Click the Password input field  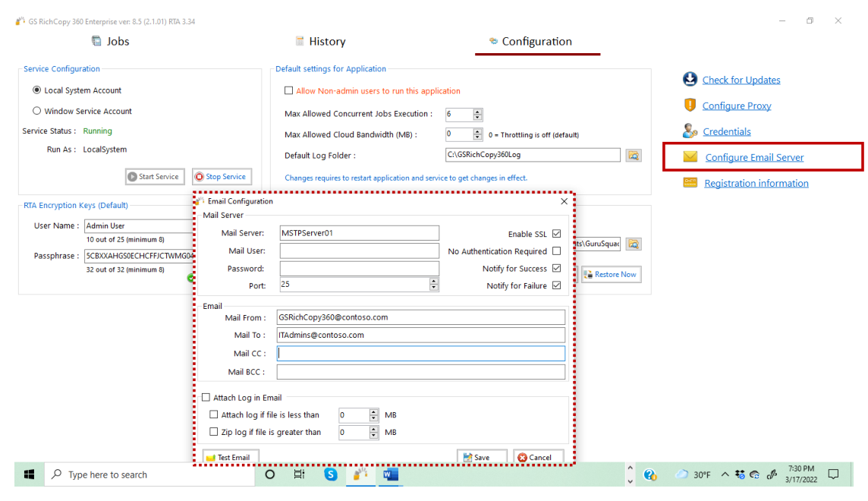click(x=360, y=269)
